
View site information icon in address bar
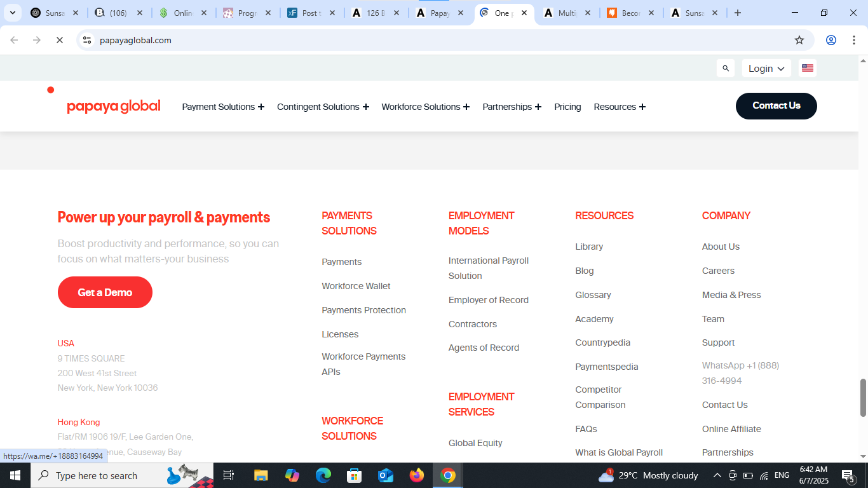coord(88,40)
